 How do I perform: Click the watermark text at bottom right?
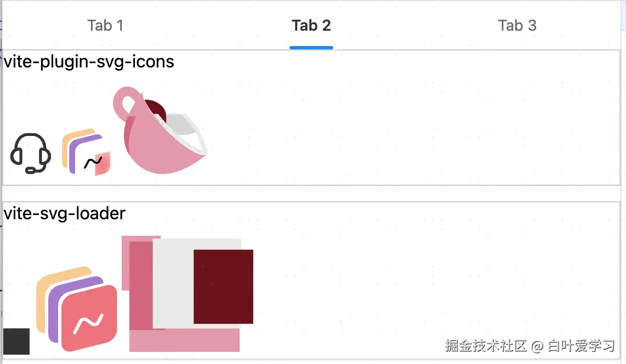530,346
